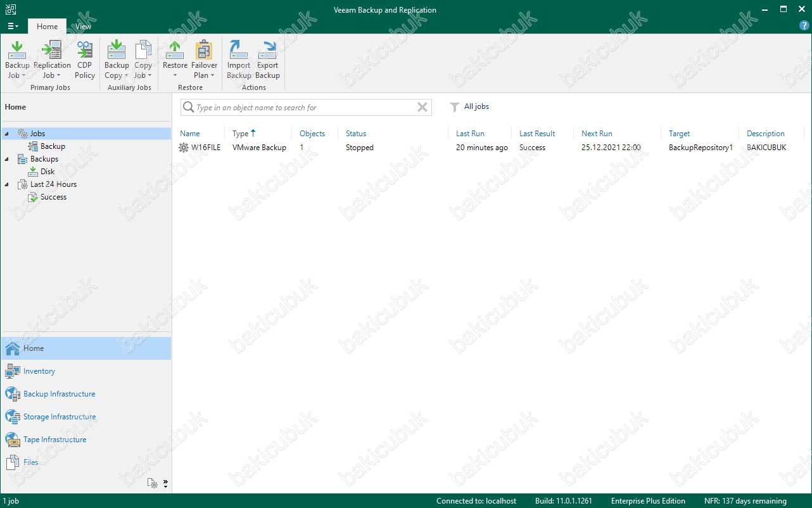812x508 pixels.
Task: Switch to the Home ribbon tab
Action: pyautogui.click(x=47, y=26)
